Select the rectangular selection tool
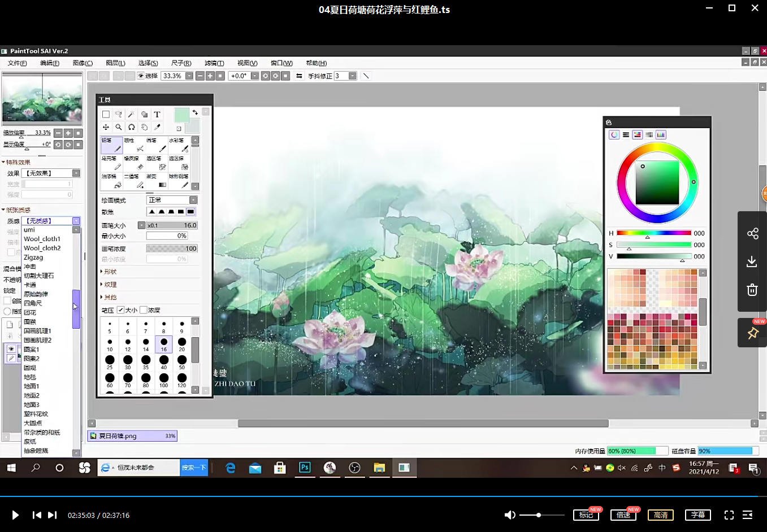This screenshot has height=532, width=767. 106,114
